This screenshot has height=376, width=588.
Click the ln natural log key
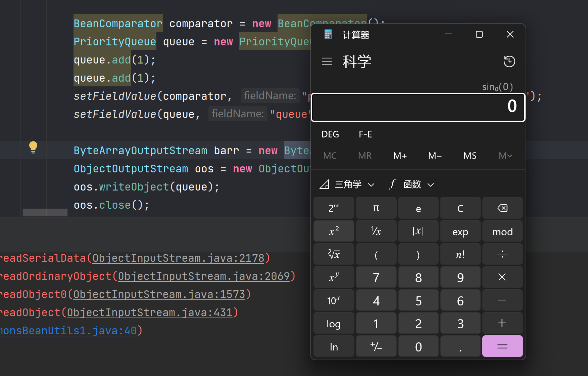click(x=334, y=346)
